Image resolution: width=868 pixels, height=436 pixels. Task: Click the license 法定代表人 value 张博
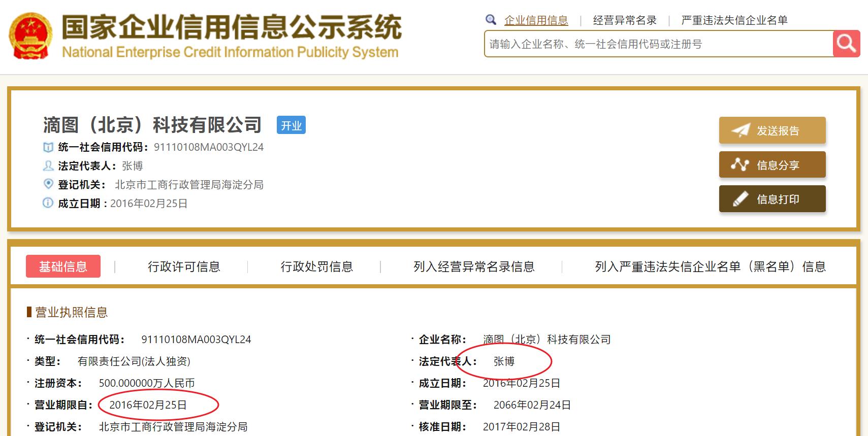pos(504,361)
